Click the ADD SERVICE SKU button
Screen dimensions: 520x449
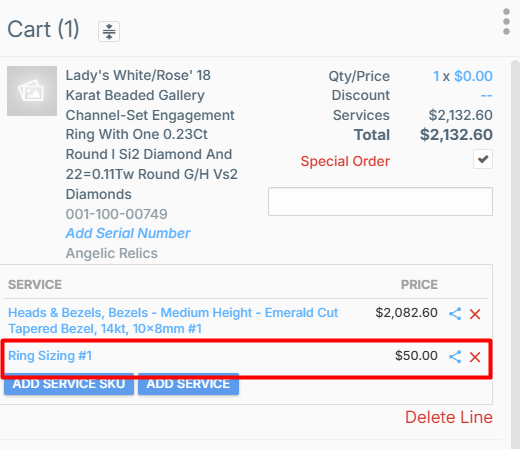click(69, 384)
